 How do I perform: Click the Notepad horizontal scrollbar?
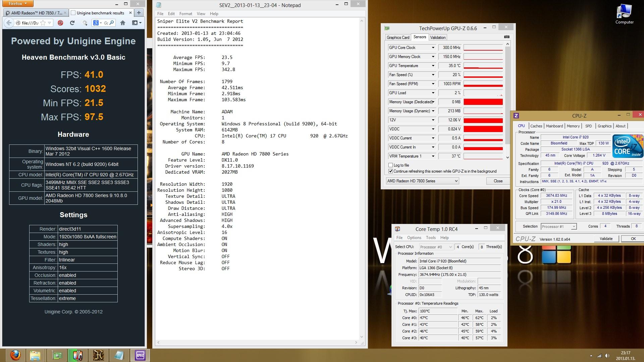click(x=257, y=343)
